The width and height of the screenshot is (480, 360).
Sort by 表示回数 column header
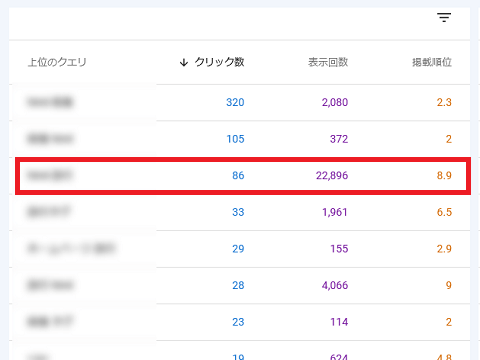[328, 62]
